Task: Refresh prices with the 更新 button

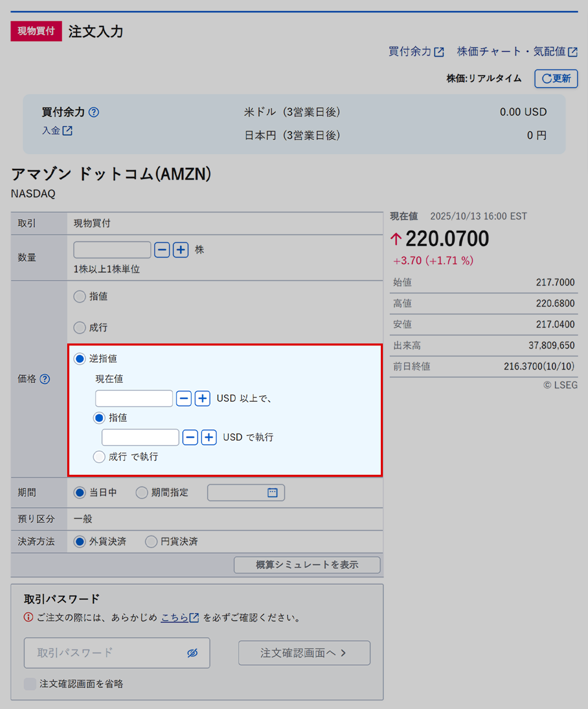Action: click(556, 78)
